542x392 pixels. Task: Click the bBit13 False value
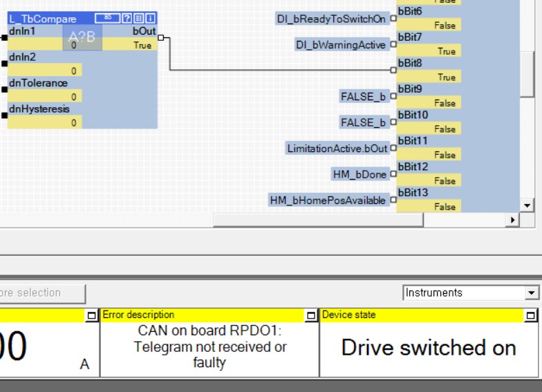pyautogui.click(x=429, y=206)
